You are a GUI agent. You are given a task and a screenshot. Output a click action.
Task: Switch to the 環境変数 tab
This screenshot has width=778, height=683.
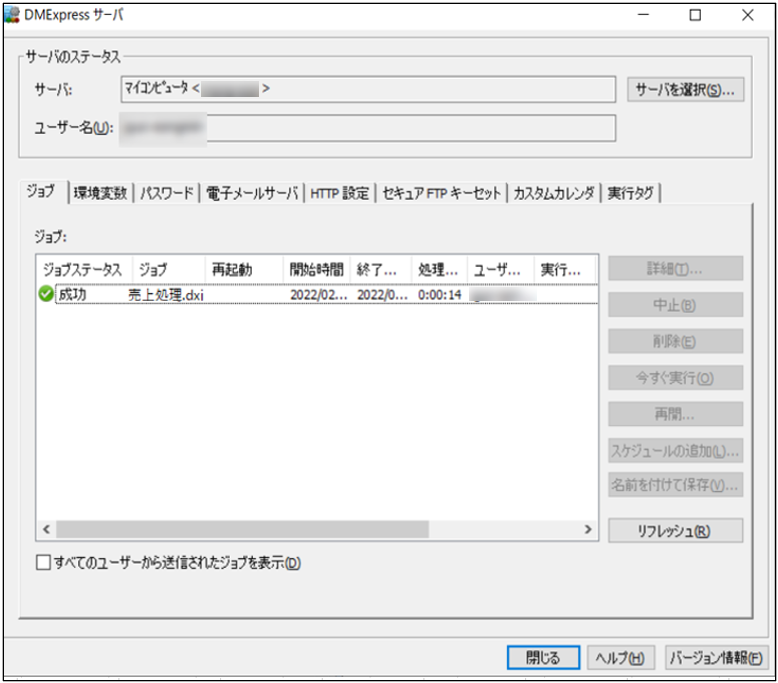coord(101,194)
